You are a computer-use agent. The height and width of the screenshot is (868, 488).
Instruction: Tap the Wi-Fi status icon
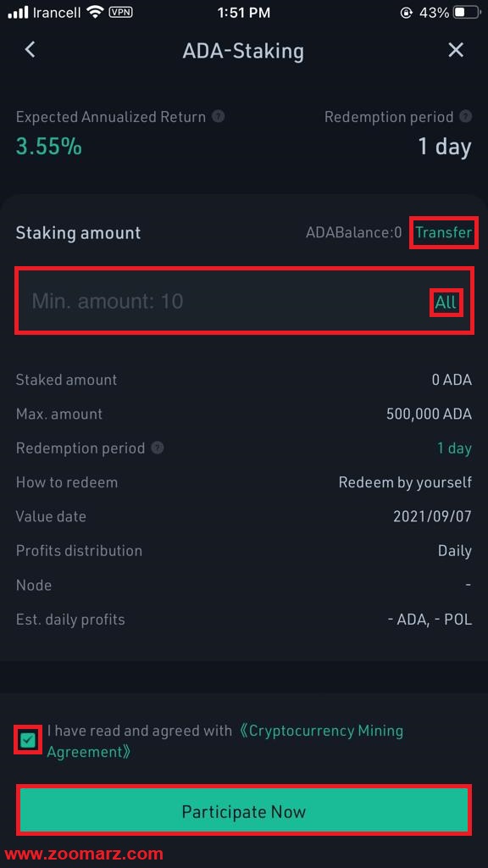point(96,12)
